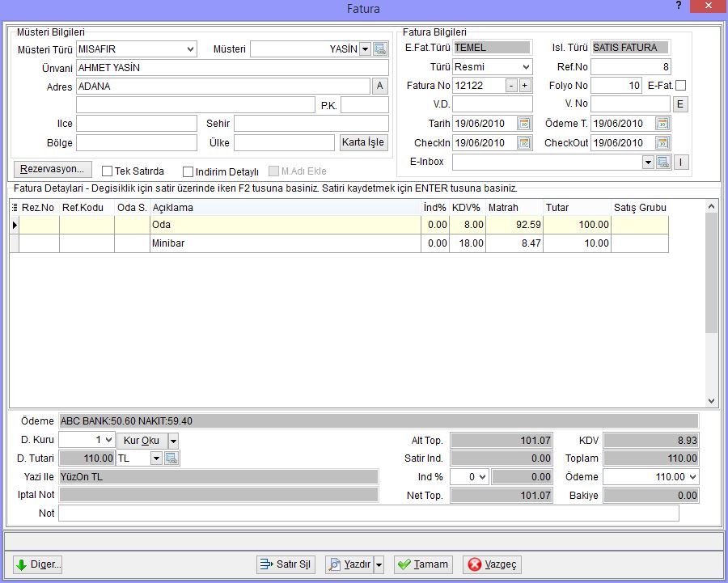Click the help question mark in title bar
Image resolution: width=728 pixels, height=583 pixels.
click(x=679, y=6)
